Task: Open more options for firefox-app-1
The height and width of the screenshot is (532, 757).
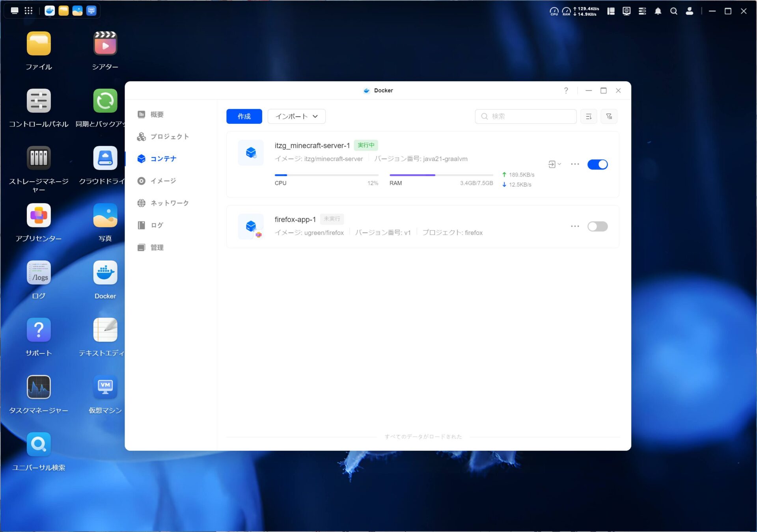Action: pyautogui.click(x=575, y=227)
